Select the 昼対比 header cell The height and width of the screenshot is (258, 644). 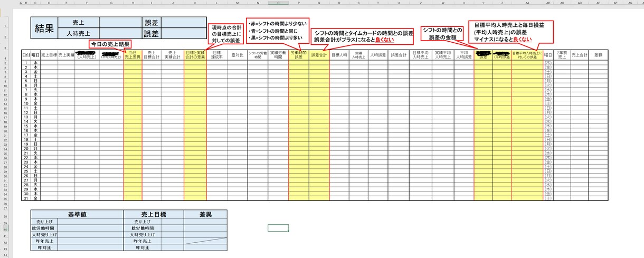(x=237, y=55)
